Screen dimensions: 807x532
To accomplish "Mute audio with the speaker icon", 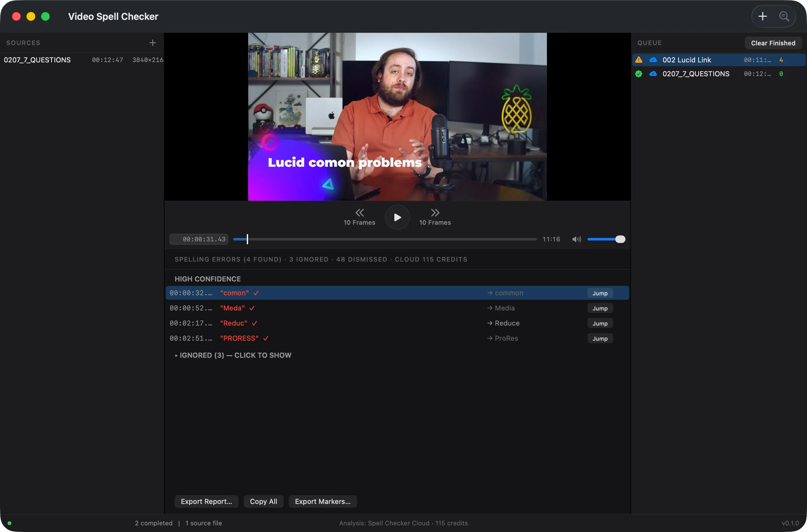I will (x=577, y=240).
